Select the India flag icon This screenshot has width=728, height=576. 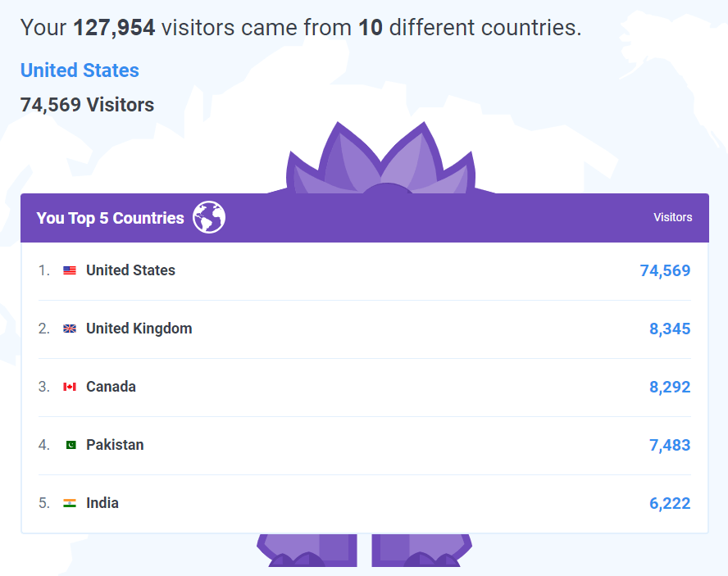pos(69,502)
